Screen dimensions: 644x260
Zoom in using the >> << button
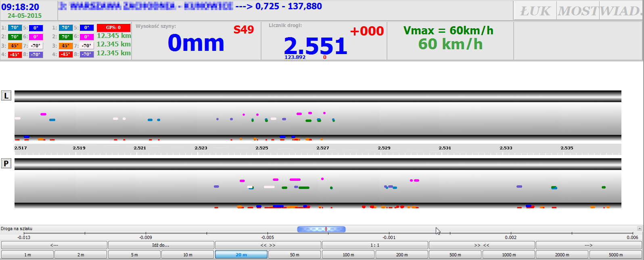coord(481,245)
